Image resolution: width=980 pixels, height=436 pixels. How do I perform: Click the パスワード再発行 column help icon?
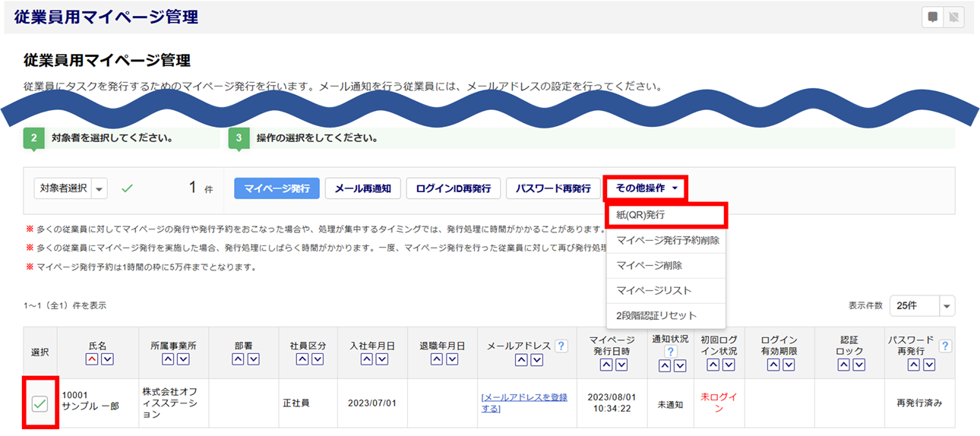coord(945,346)
